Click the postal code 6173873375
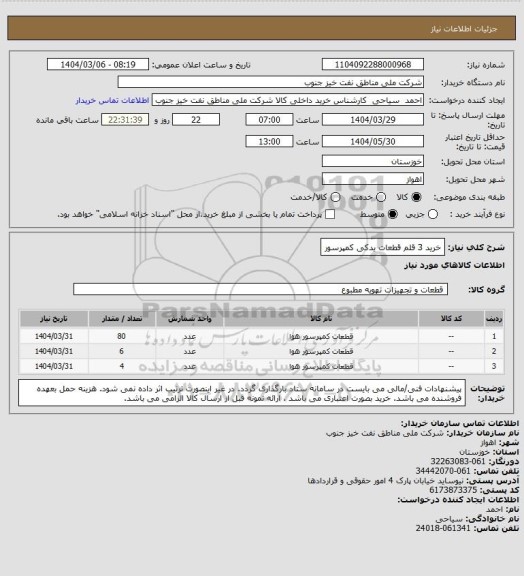Viewport: 524px width, 576px height. [x=453, y=490]
